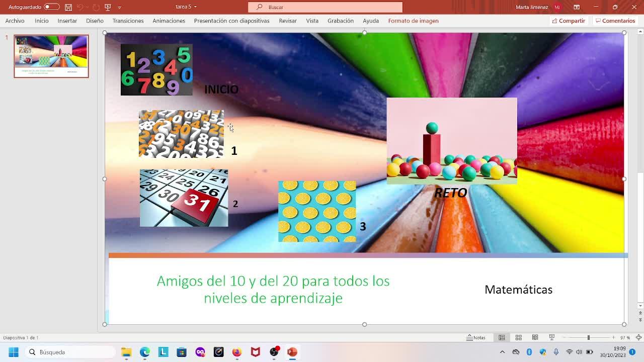Toggle the Autoguardado switch
This screenshot has height=362, width=644.
pyautogui.click(x=51, y=7)
